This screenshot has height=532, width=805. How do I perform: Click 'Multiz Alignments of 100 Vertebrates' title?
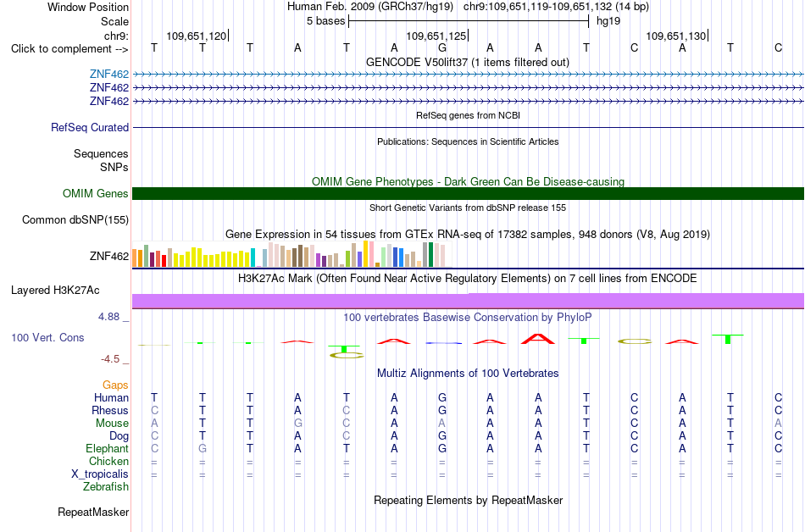pyautogui.click(x=468, y=374)
